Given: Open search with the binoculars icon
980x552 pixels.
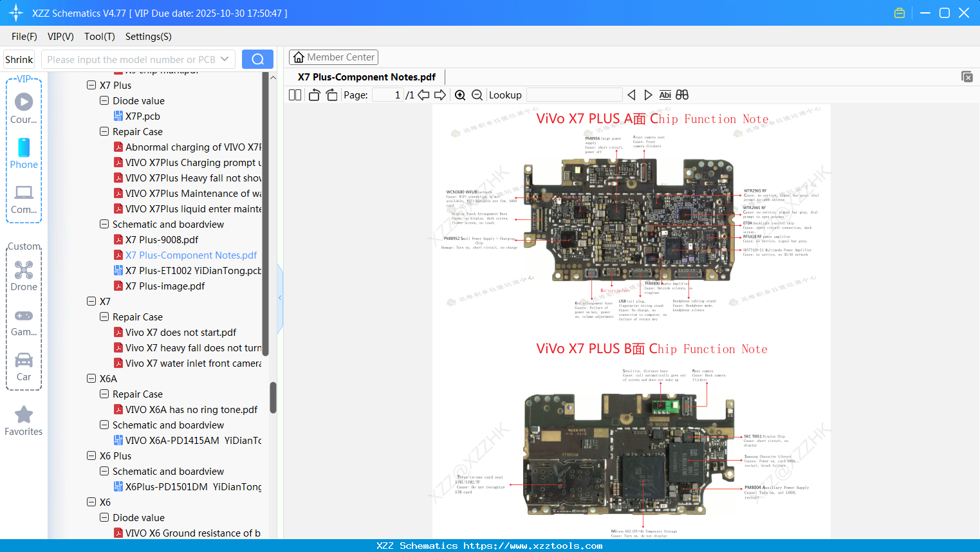Looking at the screenshot, I should (681, 95).
